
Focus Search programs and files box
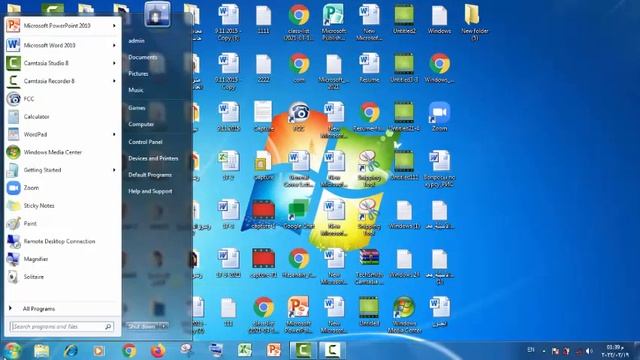tap(62, 327)
